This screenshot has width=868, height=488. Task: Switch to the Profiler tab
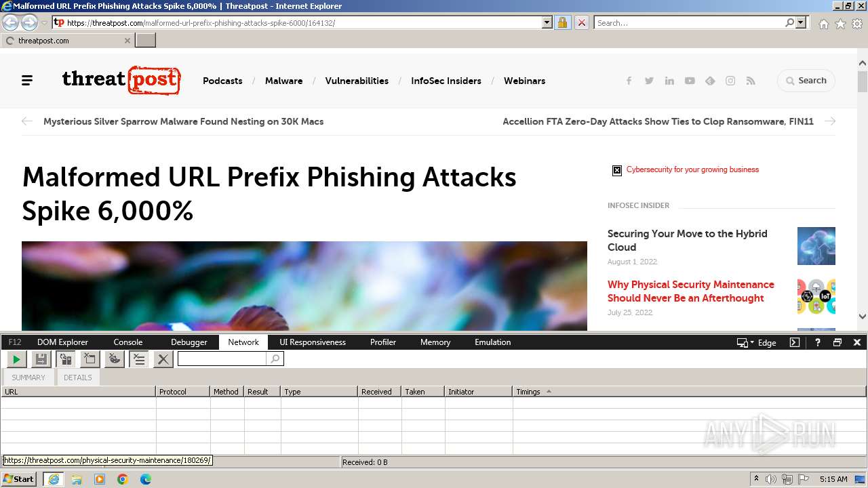[383, 342]
